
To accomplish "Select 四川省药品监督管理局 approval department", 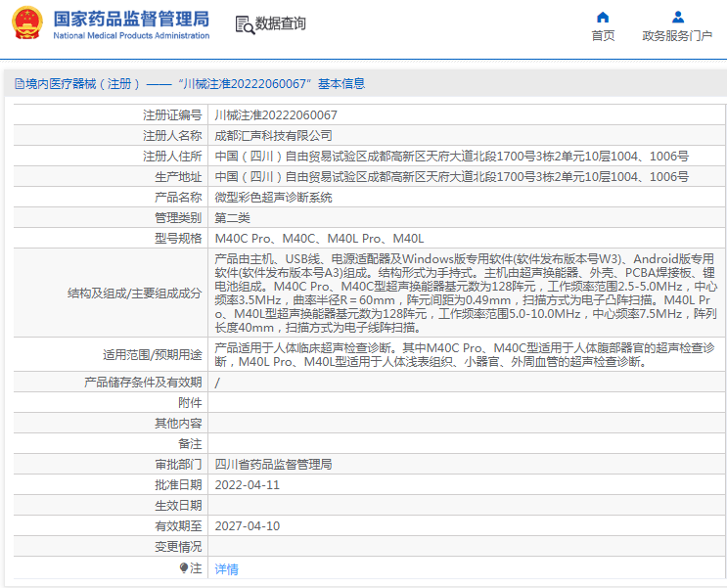I will pos(274,464).
